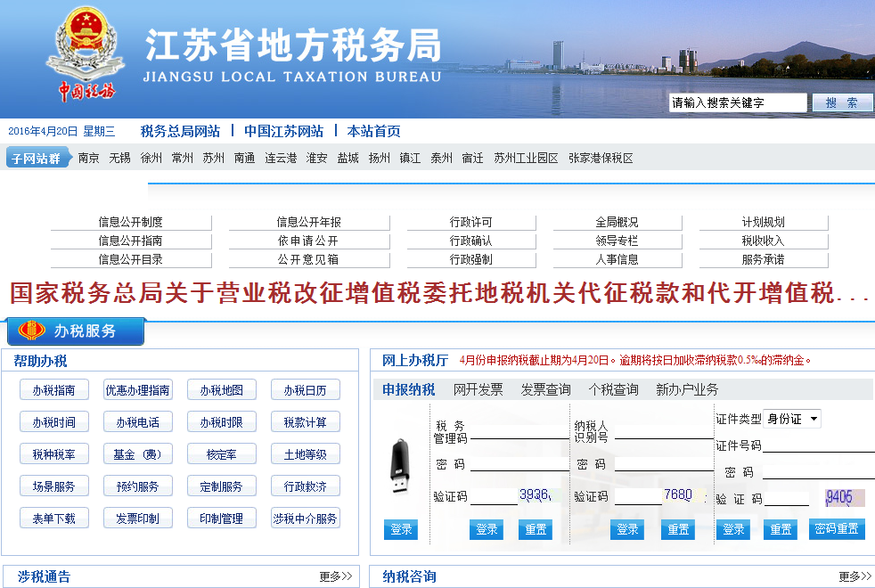The image size is (875, 588).
Task: Click the 税务管理码 input field
Action: (x=519, y=432)
